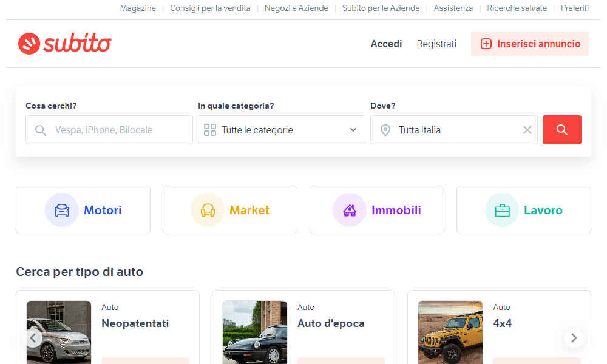
Task: Open Preferiti in the top bar
Action: coord(574,8)
